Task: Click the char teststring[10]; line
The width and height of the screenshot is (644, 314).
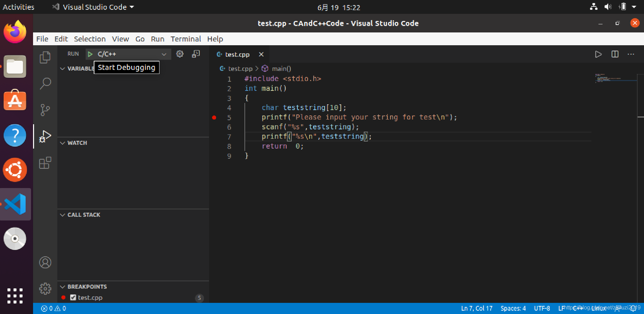Action: 304,108
